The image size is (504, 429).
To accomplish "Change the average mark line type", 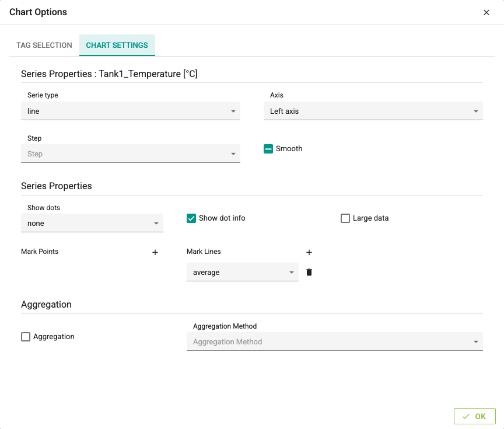I will pos(242,272).
